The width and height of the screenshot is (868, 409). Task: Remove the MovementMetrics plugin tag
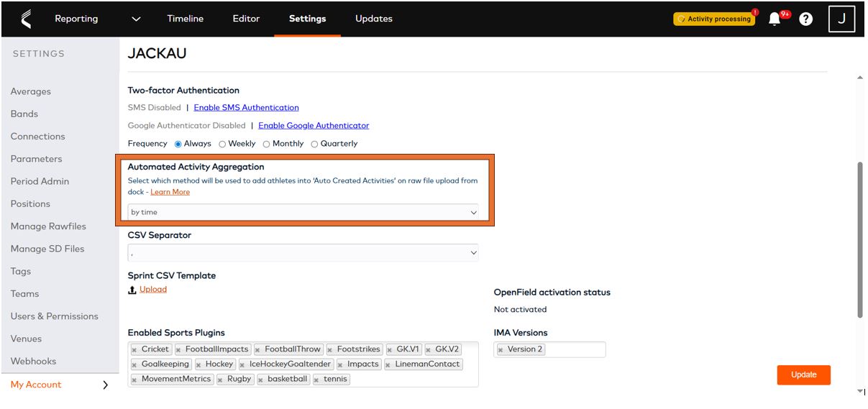click(134, 380)
